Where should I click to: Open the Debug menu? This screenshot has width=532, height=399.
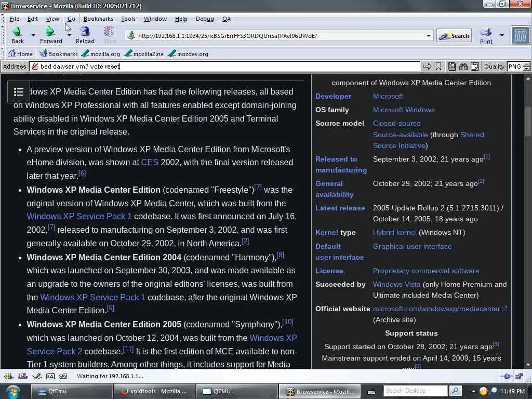pos(205,19)
